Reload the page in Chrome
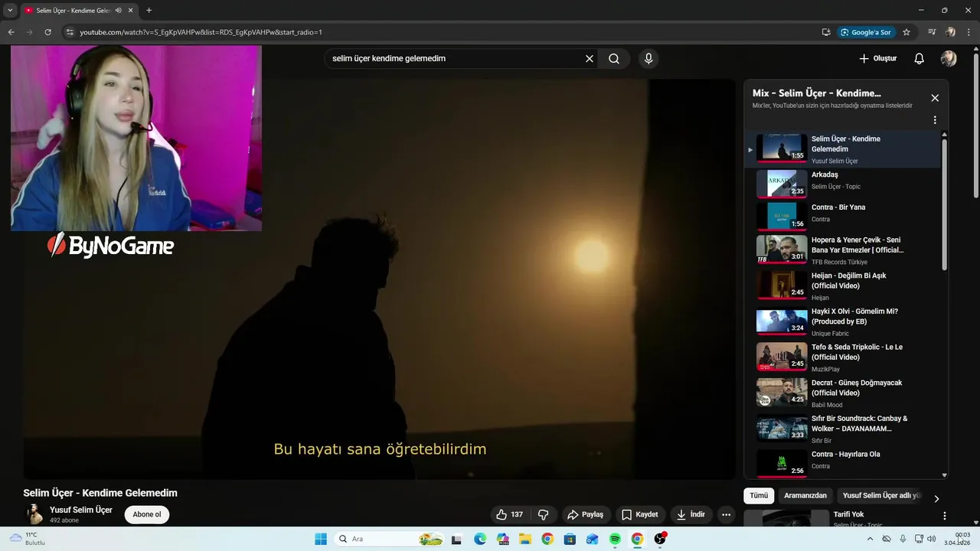This screenshot has height=551, width=980. click(x=47, y=32)
